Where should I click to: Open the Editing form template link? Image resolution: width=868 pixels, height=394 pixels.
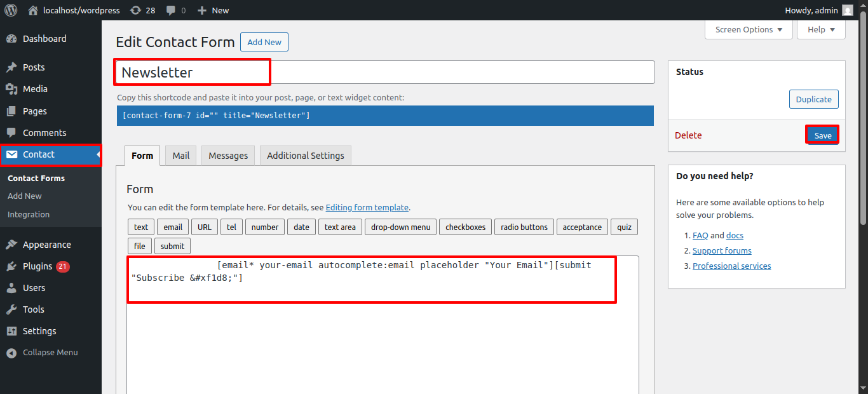367,207
